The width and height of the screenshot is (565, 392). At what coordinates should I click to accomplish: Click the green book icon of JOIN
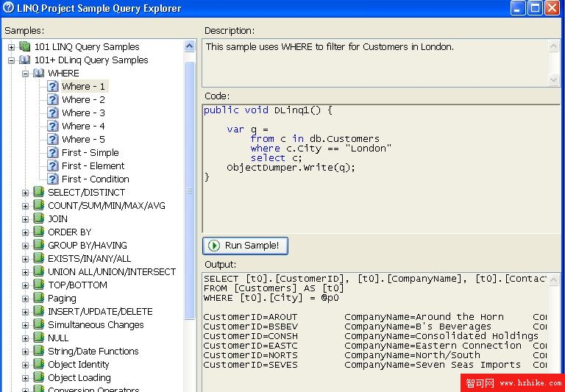38,218
